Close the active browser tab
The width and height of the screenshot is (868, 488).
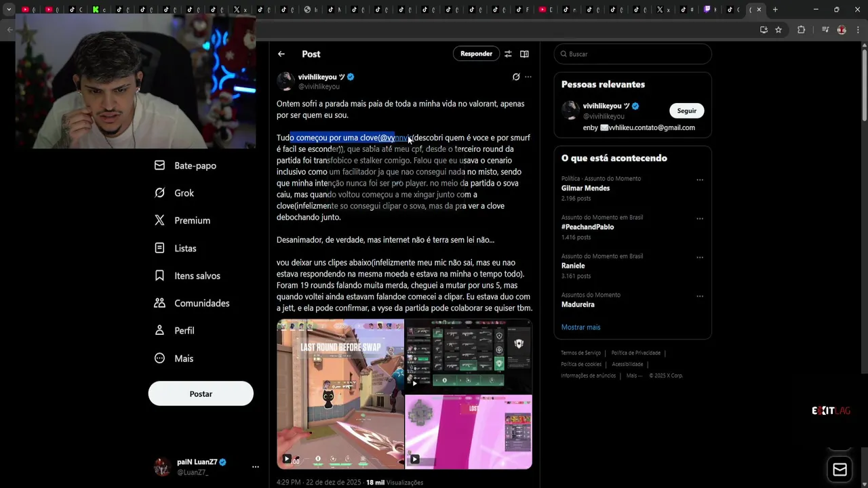point(759,9)
